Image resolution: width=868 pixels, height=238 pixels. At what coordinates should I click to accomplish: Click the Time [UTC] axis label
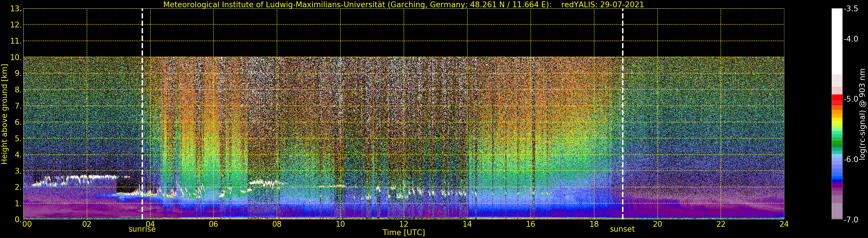403,233
